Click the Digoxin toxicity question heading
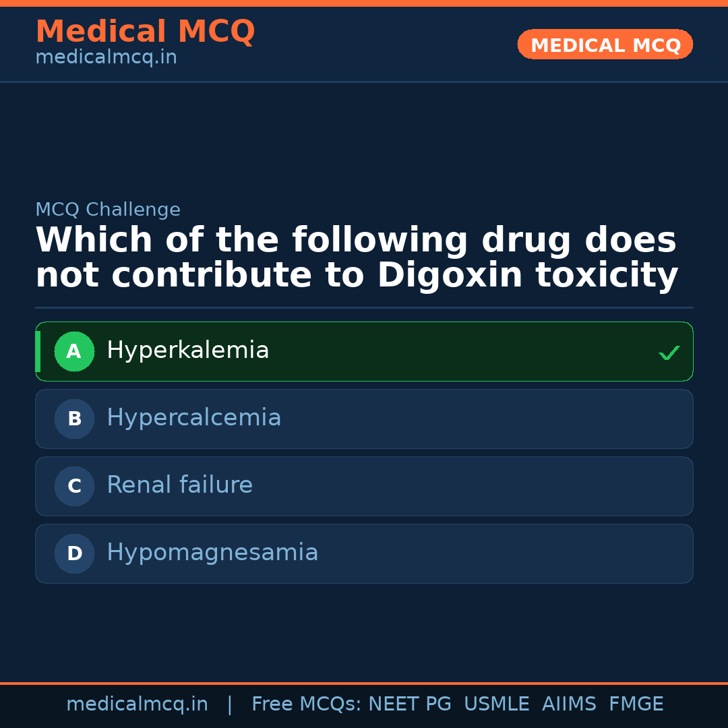Viewport: 728px width, 728px height. [356, 258]
